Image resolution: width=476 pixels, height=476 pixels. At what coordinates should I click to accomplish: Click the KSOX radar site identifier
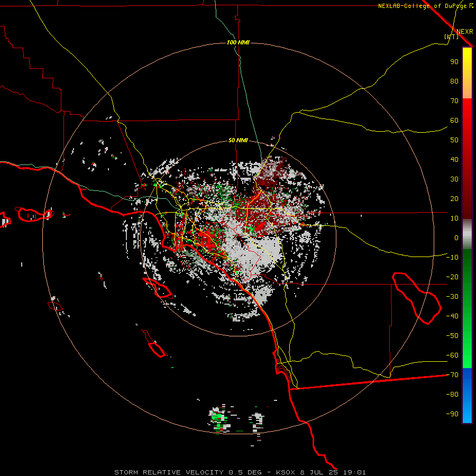286,472
